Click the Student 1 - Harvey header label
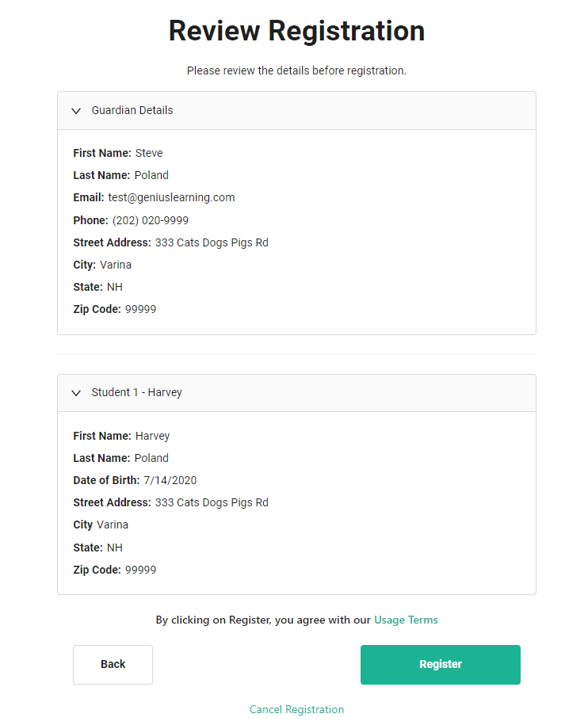 pyautogui.click(x=136, y=393)
